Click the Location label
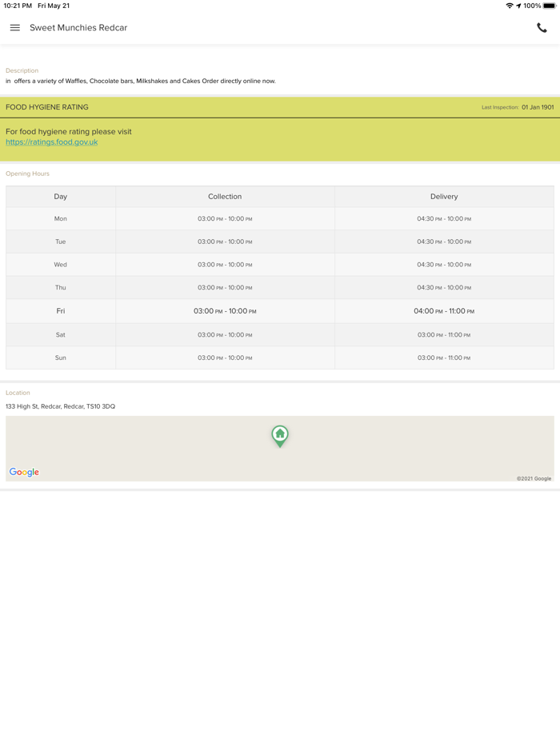Viewport: 560px width, 747px height. pyautogui.click(x=18, y=393)
